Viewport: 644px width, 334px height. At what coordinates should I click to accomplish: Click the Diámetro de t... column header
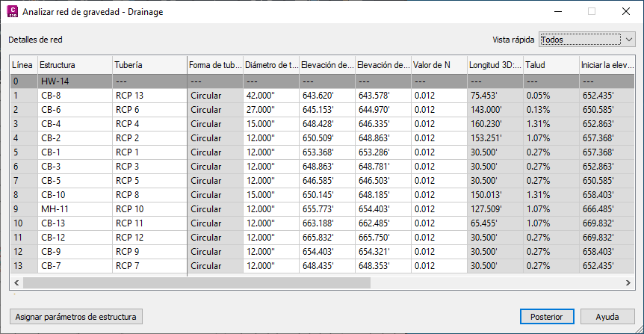(x=271, y=65)
